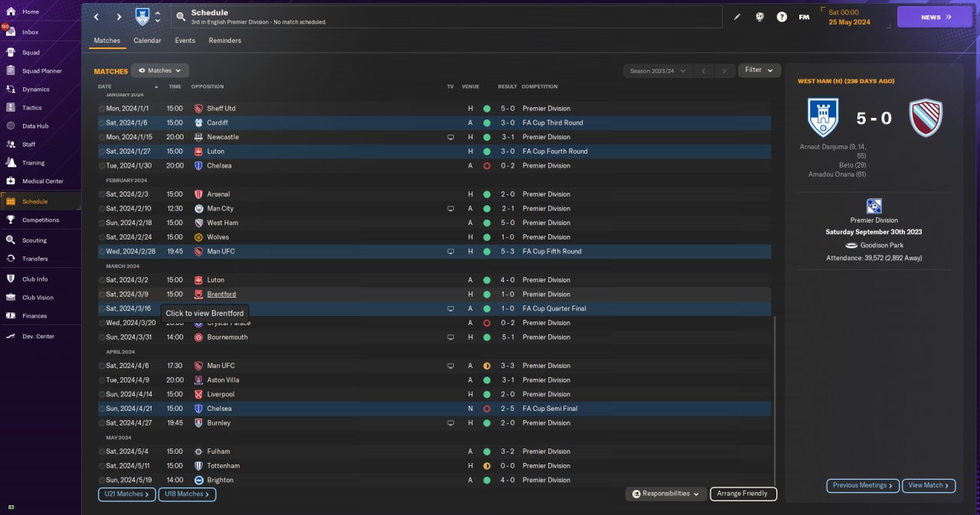Click the Premier Division competition logo
980x515 pixels.
[x=874, y=206]
